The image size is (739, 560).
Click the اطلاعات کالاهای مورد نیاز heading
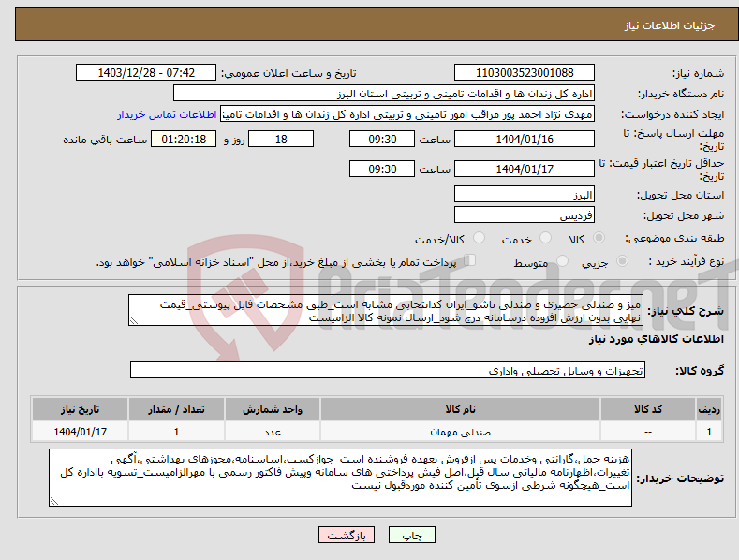click(x=656, y=339)
